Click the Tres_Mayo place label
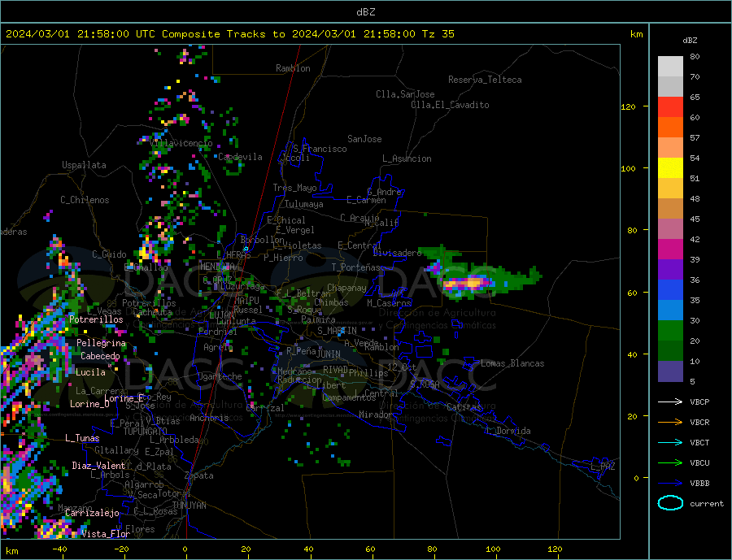The height and width of the screenshot is (560, 732). point(294,188)
